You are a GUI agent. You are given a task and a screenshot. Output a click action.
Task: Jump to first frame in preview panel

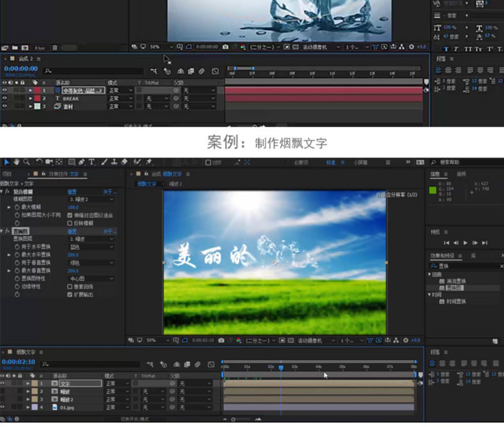(x=446, y=243)
